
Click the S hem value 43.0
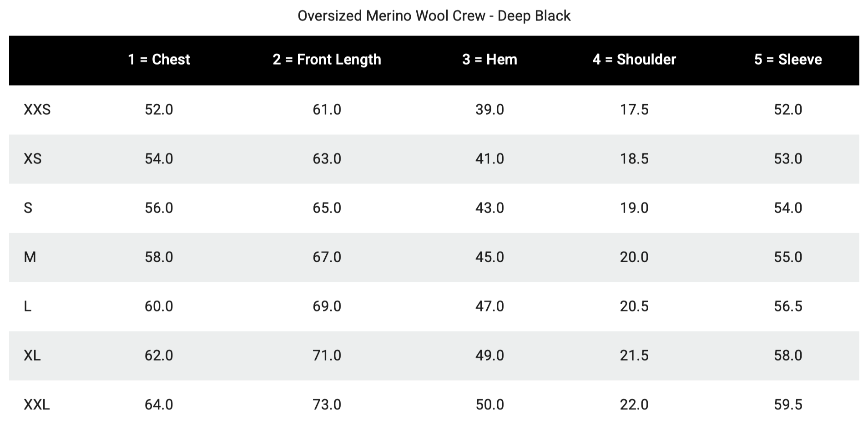click(x=490, y=208)
